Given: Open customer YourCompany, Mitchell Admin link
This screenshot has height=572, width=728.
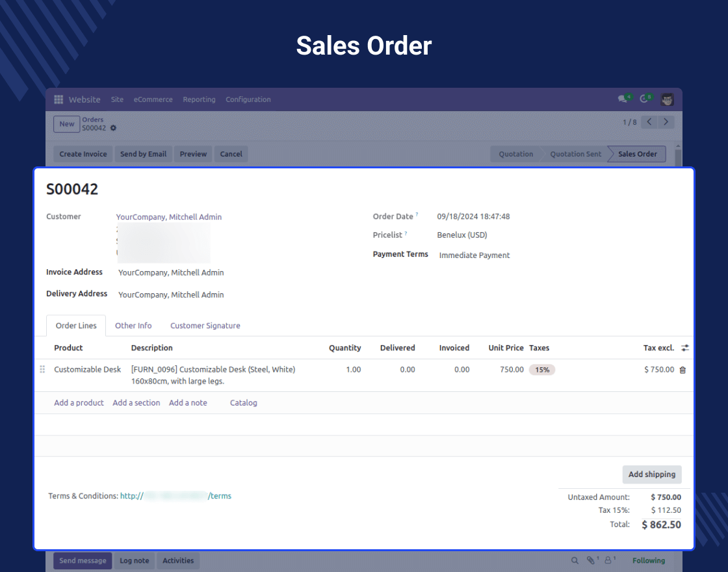Looking at the screenshot, I should [x=169, y=217].
